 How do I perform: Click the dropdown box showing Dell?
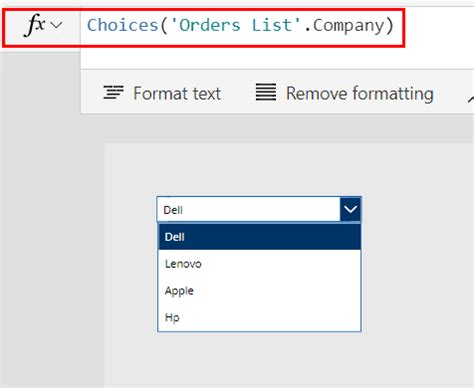coord(248,209)
